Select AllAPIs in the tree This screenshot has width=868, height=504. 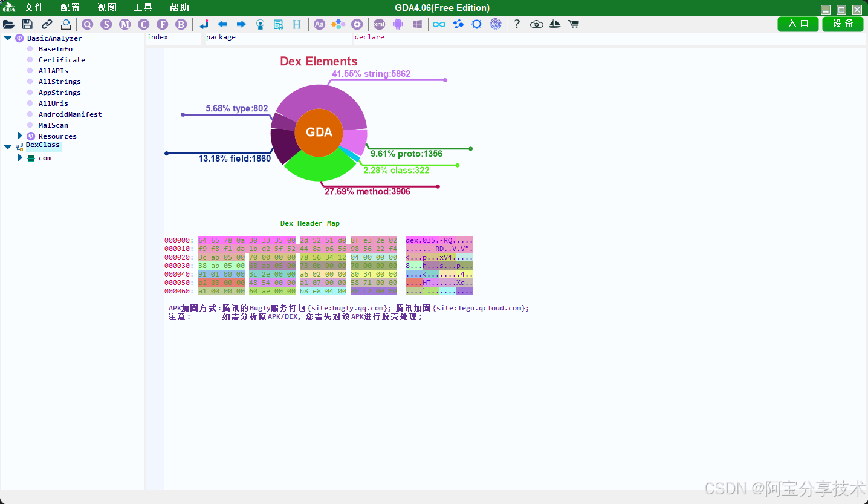click(53, 71)
